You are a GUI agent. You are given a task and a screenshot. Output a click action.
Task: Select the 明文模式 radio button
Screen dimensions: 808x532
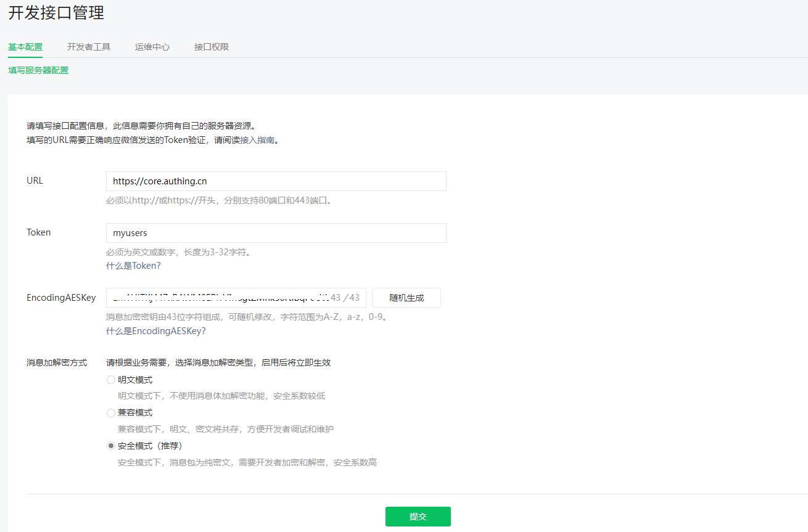point(111,380)
